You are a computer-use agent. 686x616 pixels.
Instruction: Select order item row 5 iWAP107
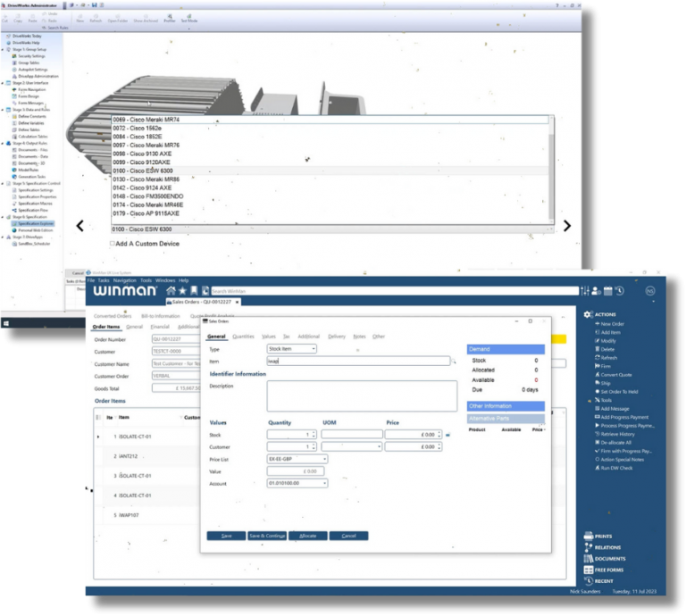click(x=146, y=515)
